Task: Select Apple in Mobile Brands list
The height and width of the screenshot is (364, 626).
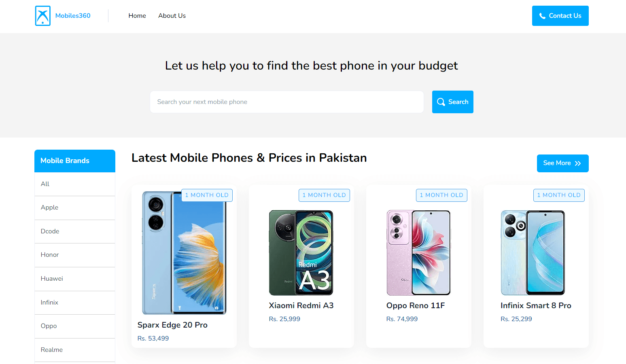Action: click(x=50, y=207)
